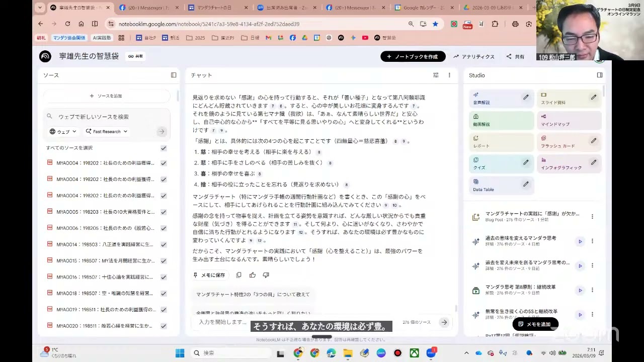Give thumbs up to response
Screen dimensions: 644x362
pos(253,275)
